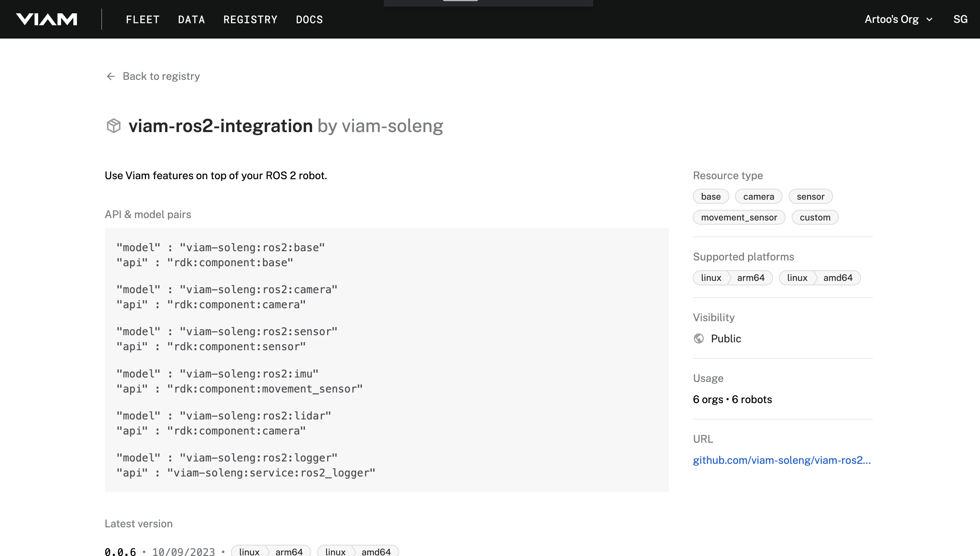Image resolution: width=980 pixels, height=556 pixels.
Task: Click the VIAM logo
Action: coord(46,19)
